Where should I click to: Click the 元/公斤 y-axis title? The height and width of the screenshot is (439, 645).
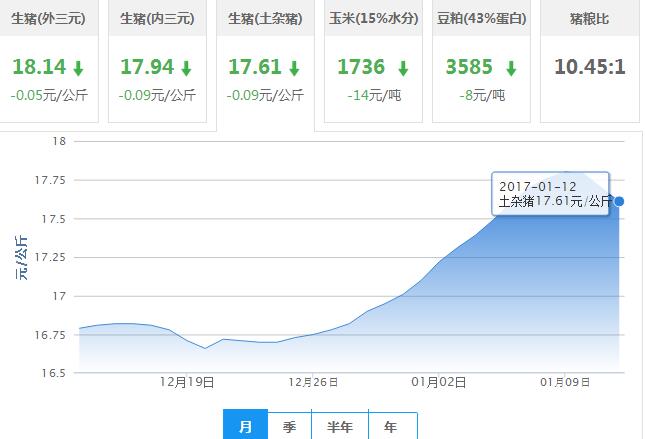21,258
